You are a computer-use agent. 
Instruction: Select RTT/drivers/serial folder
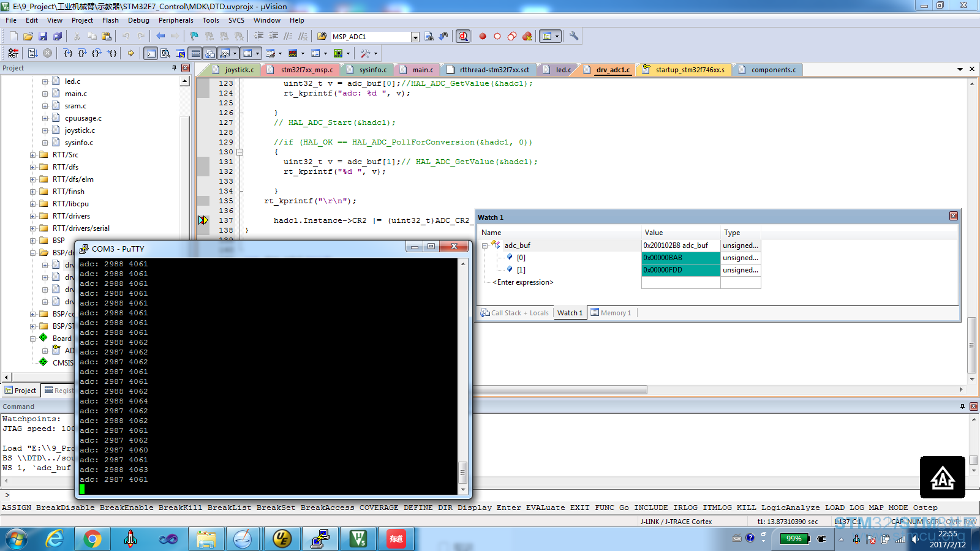[x=81, y=228]
